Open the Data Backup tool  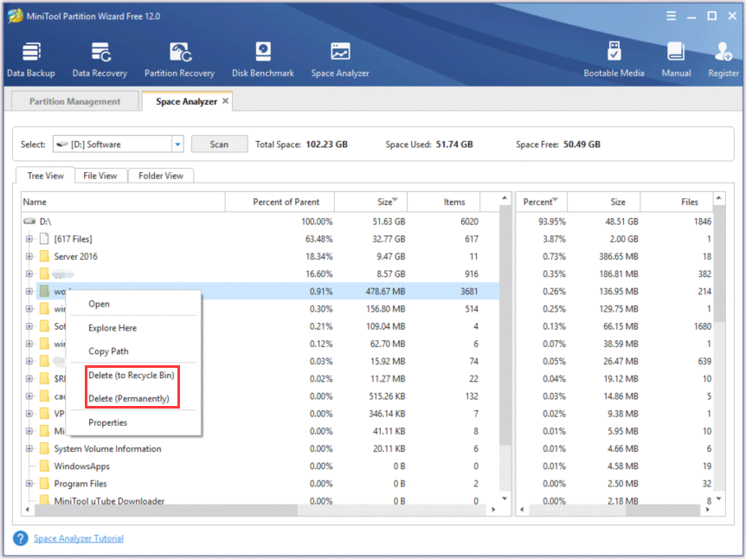(x=31, y=60)
